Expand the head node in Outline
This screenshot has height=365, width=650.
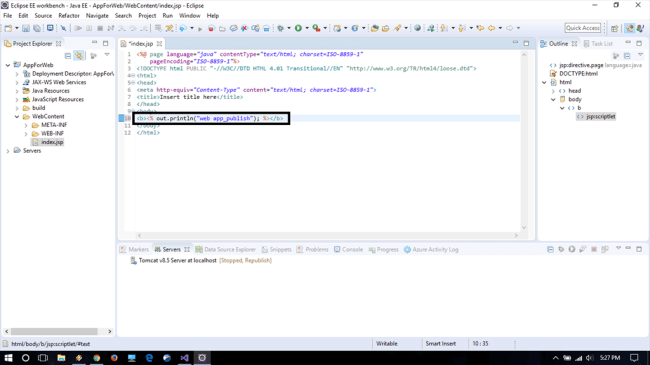click(553, 91)
